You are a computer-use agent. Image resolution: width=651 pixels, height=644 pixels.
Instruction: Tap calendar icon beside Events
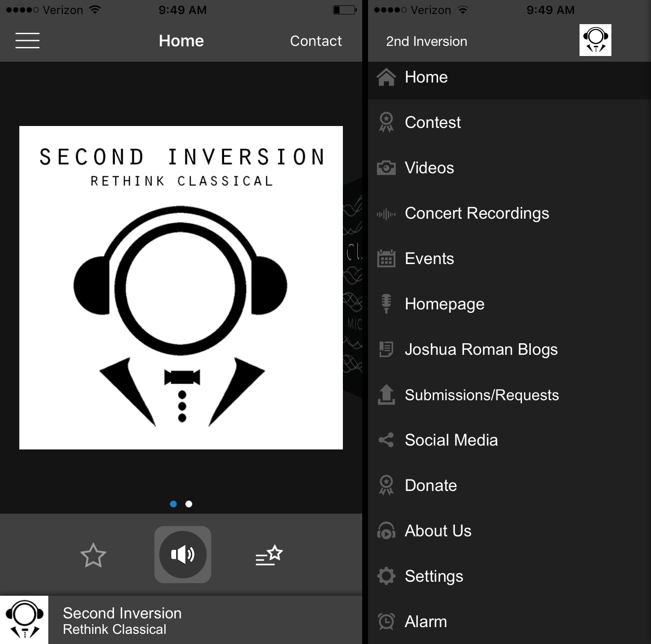[x=386, y=259]
